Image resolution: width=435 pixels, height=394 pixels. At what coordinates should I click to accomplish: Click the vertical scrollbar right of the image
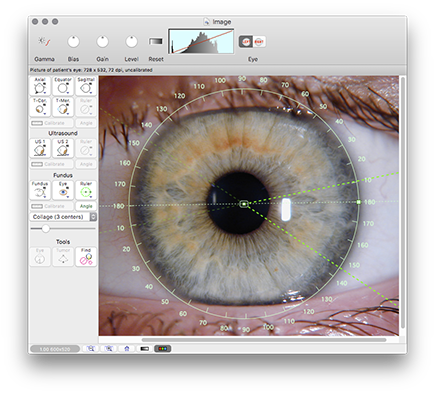(x=403, y=202)
